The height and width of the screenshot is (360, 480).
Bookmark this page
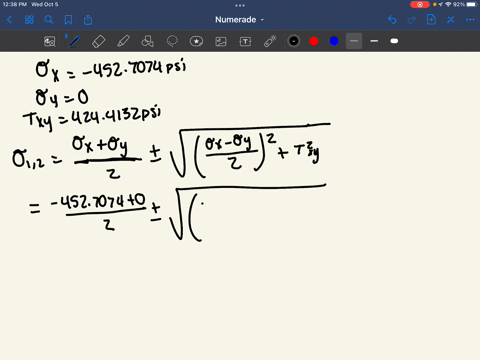68,20
